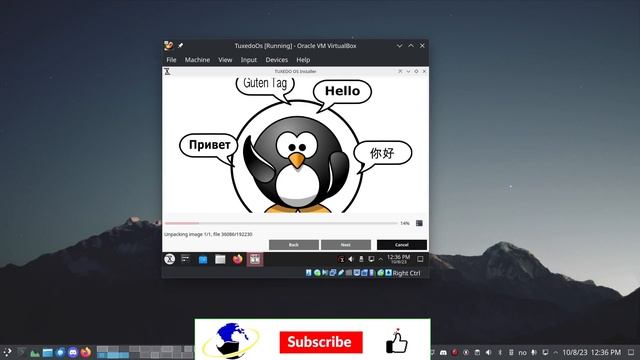Open the blue Discover icon in guest panel
The height and width of the screenshot is (360, 640).
(203, 260)
